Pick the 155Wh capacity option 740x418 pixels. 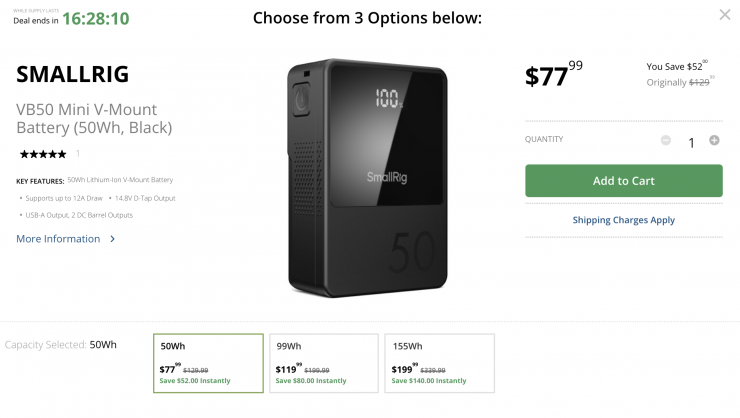439,363
